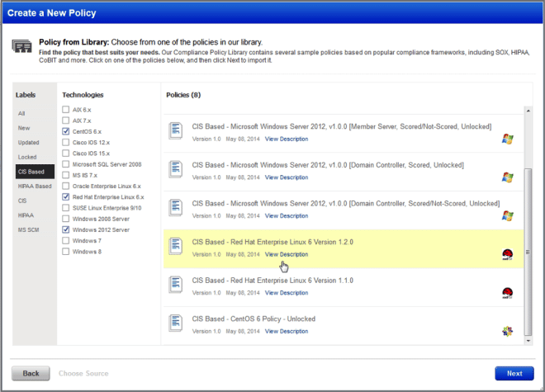Viewport: 545px width, 392px height.
Task: Tick the Windows 8 checkbox
Action: pyautogui.click(x=66, y=251)
